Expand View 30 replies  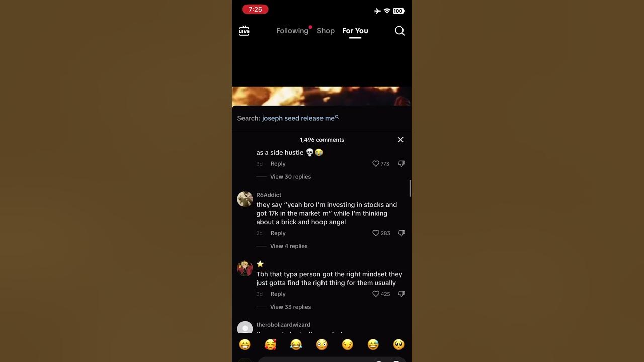(x=290, y=177)
